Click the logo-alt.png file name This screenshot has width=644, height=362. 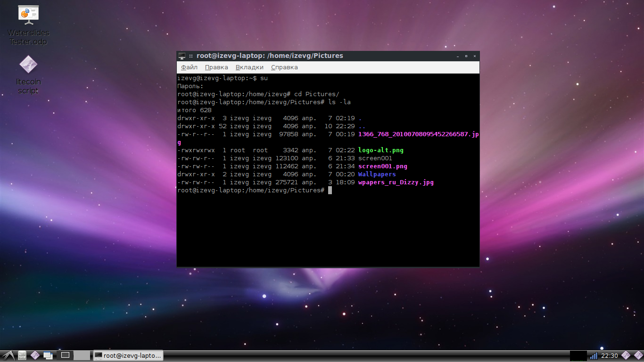coord(381,150)
